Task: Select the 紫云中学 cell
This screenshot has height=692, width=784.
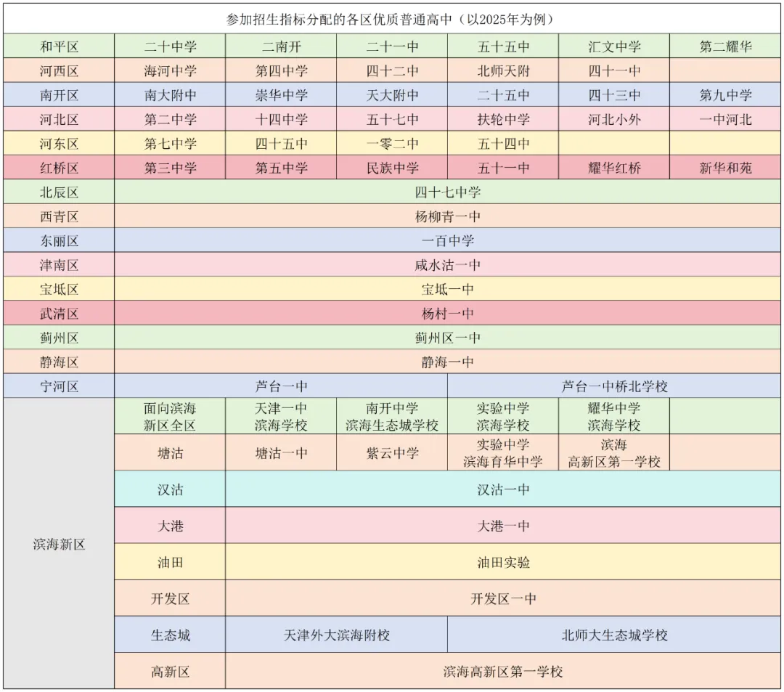Action: click(x=393, y=452)
